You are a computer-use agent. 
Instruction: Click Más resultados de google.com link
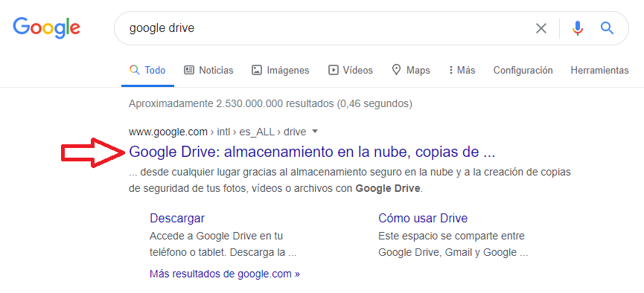225,274
